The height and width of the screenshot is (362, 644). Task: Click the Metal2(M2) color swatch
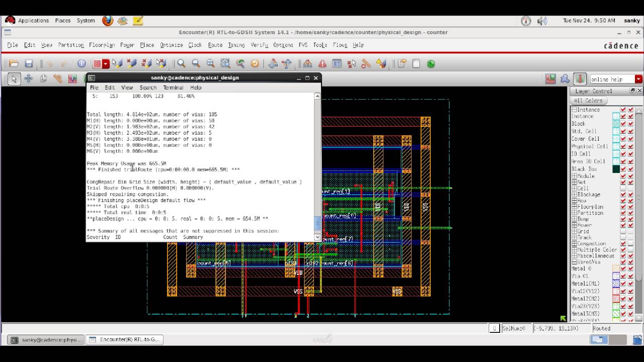tap(616, 299)
